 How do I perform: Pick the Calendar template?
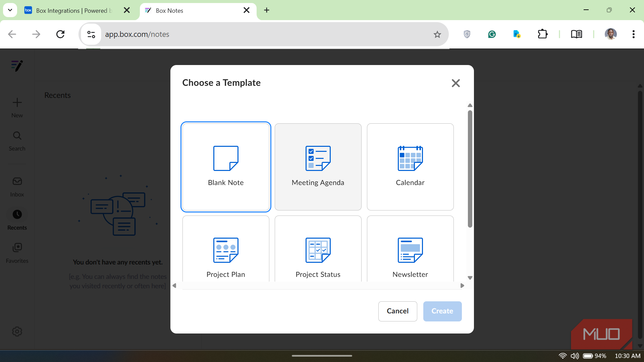tap(410, 167)
